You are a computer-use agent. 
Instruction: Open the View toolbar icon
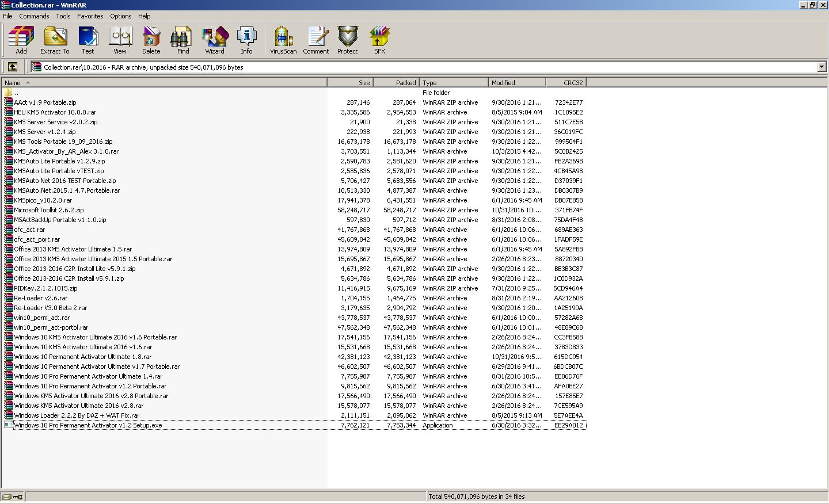coord(120,40)
